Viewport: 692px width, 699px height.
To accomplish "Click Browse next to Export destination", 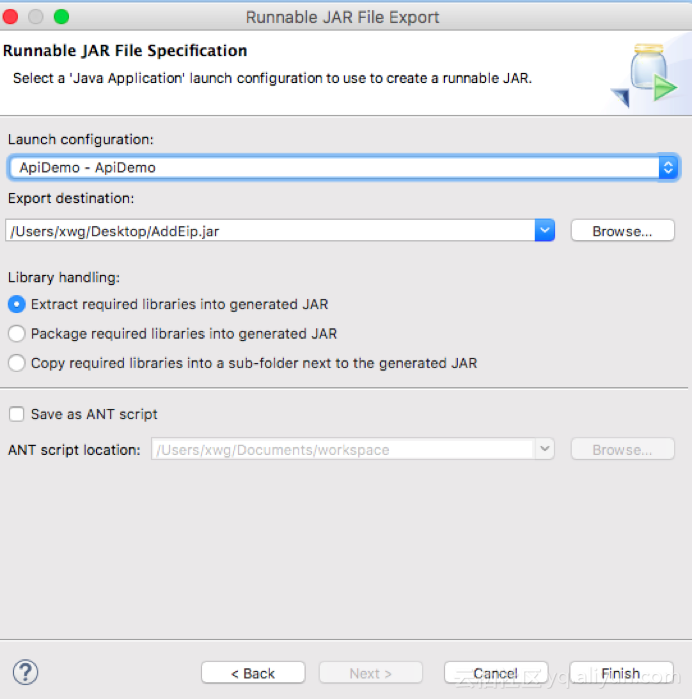I will click(x=622, y=231).
